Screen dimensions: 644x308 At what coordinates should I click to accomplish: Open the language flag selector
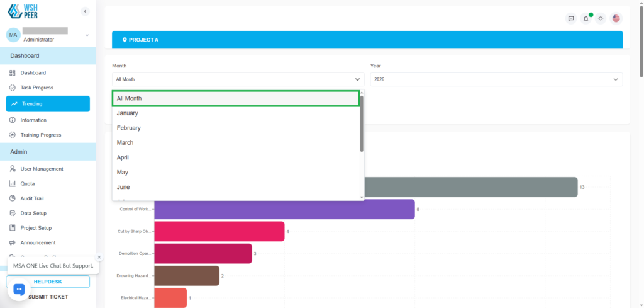pyautogui.click(x=616, y=18)
